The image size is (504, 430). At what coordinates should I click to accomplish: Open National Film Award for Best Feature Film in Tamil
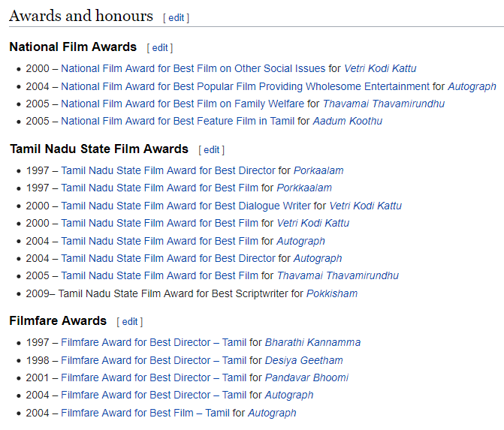click(x=178, y=121)
